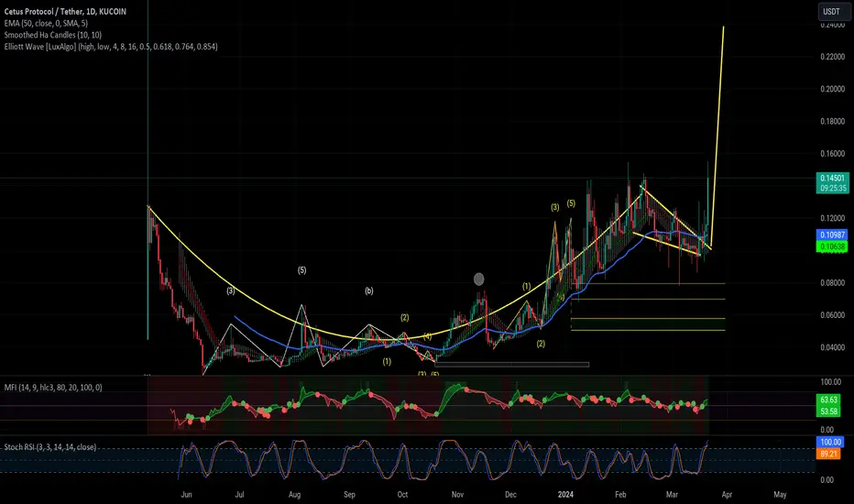Click Sep on the time axis

[x=349, y=495]
